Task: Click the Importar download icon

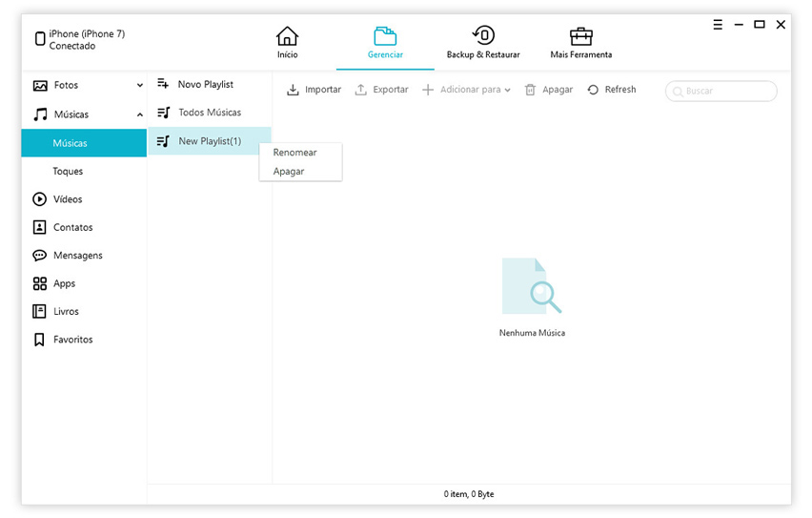Action: [x=293, y=90]
